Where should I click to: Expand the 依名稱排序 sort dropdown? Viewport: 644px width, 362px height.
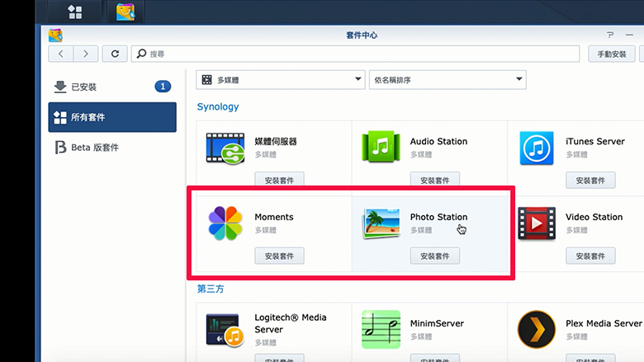point(447,79)
